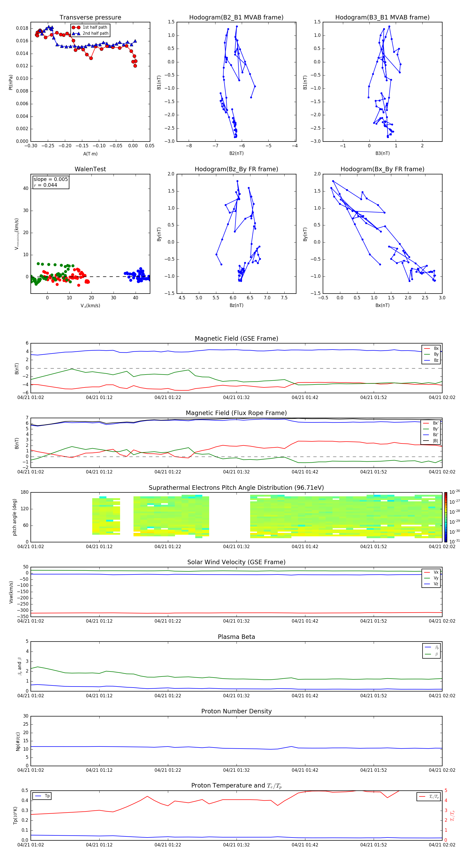Click the 'WalenTest' plot title
This screenshot has width=473, height=868.
90,169
